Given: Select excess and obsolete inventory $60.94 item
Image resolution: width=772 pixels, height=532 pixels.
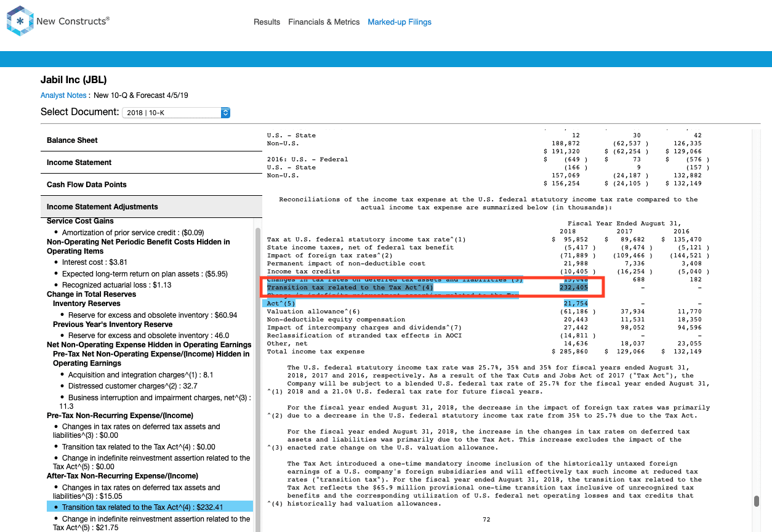Looking at the screenshot, I should click(x=153, y=315).
